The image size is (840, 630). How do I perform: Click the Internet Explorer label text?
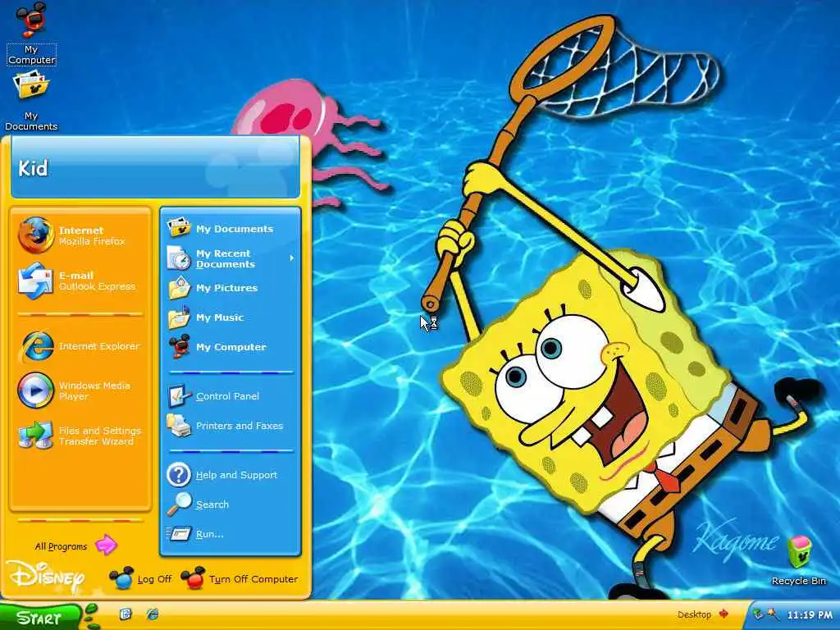(x=98, y=347)
